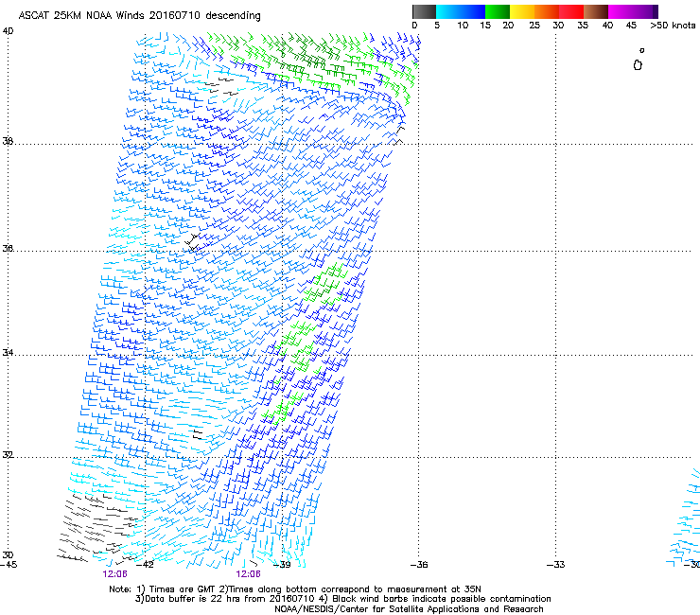Click the purple time label nearest '-42'
Image resolution: width=700 pixels, height=615 pixels.
(x=114, y=574)
